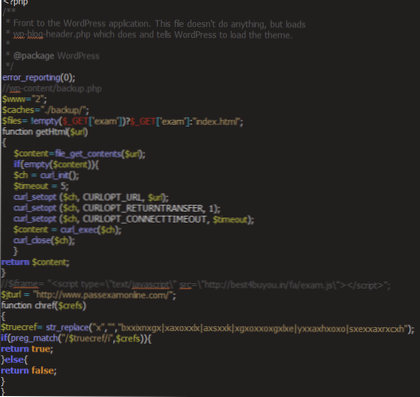
Task: Click the if(empty($content)){ line
Action: (x=56, y=164)
